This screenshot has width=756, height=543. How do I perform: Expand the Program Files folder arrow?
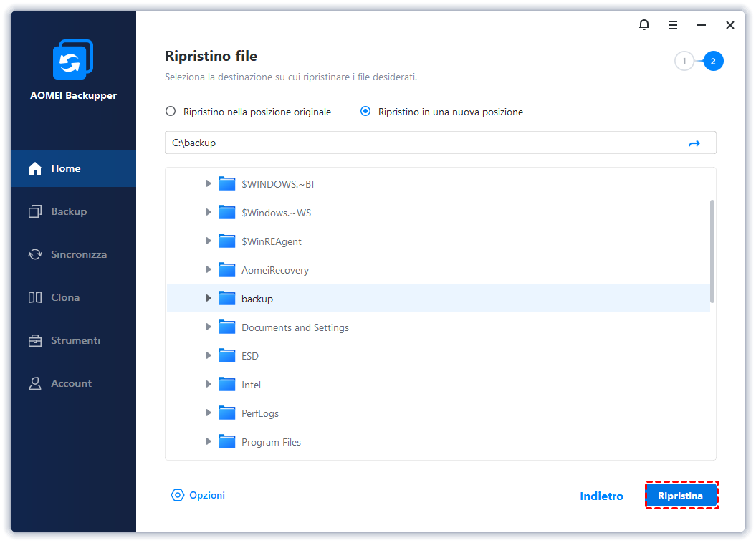coord(209,441)
